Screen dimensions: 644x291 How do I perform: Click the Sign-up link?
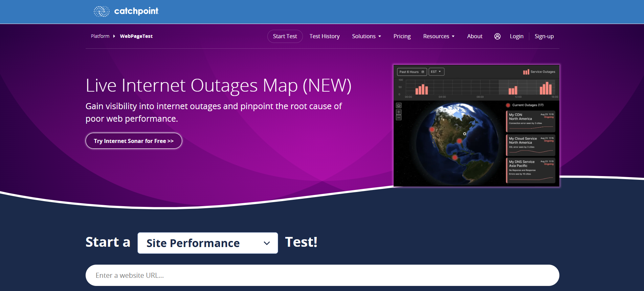point(544,36)
